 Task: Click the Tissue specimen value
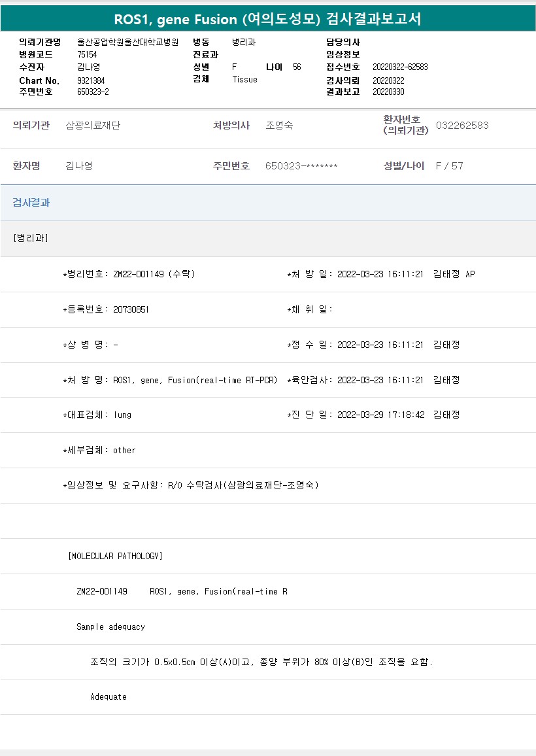[244, 80]
